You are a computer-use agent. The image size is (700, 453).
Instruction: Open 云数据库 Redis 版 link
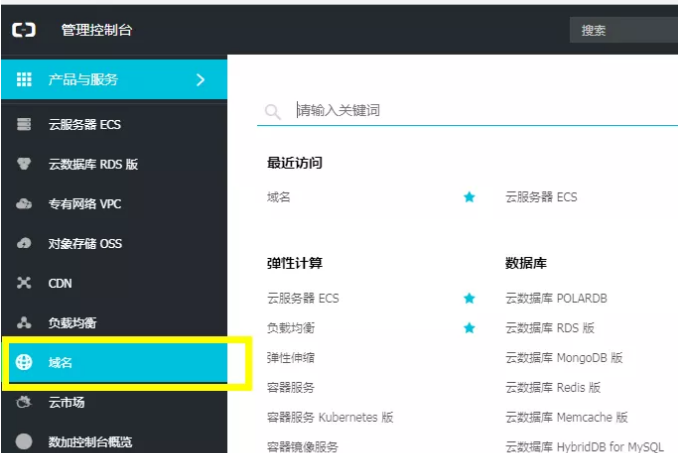click(x=552, y=387)
